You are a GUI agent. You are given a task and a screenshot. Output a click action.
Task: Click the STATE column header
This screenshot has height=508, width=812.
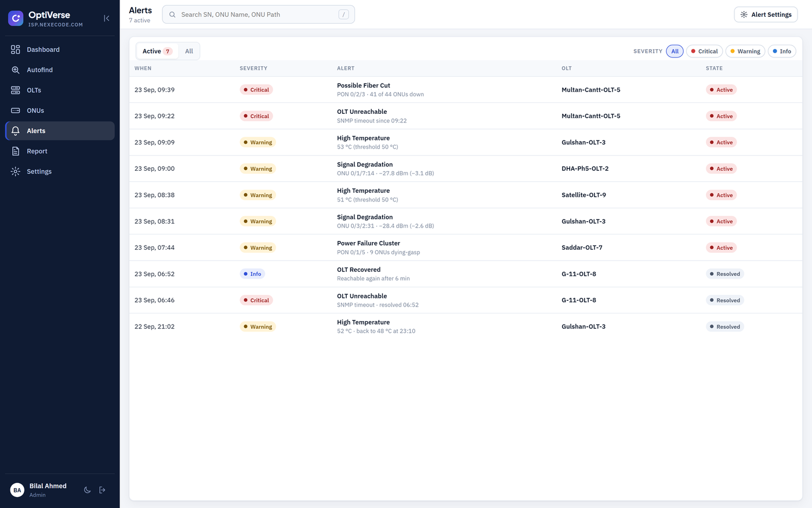coord(714,69)
